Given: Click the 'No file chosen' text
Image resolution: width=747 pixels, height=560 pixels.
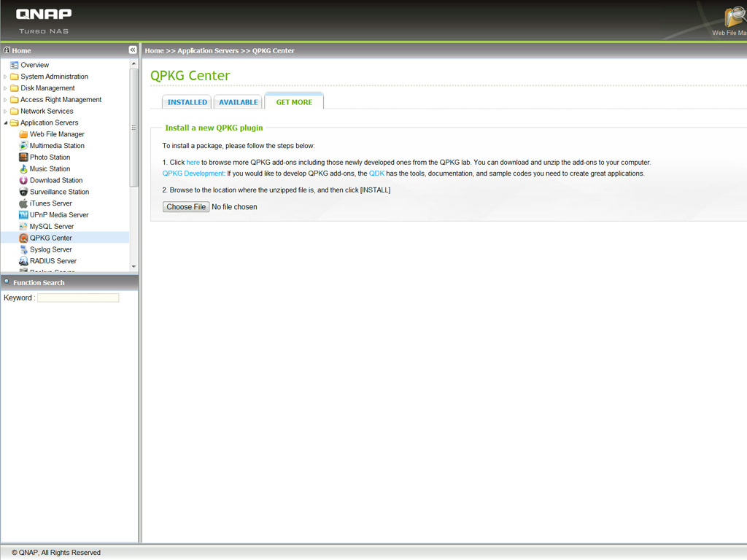Looking at the screenshot, I should coord(234,206).
